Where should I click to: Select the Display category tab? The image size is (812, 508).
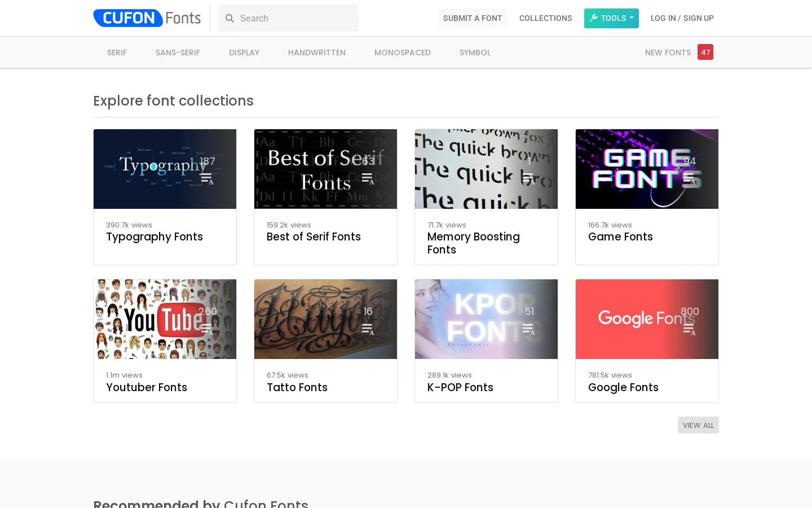[x=244, y=52]
